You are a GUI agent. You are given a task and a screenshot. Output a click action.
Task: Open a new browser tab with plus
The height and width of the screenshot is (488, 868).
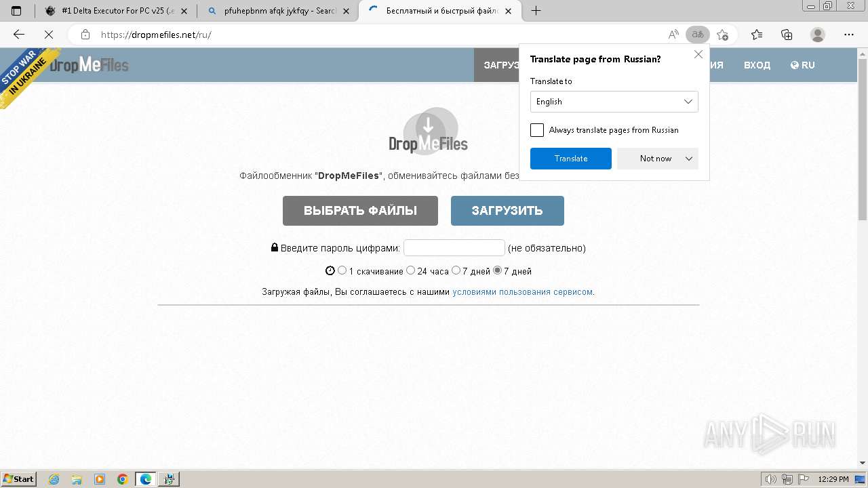pyautogui.click(x=536, y=11)
